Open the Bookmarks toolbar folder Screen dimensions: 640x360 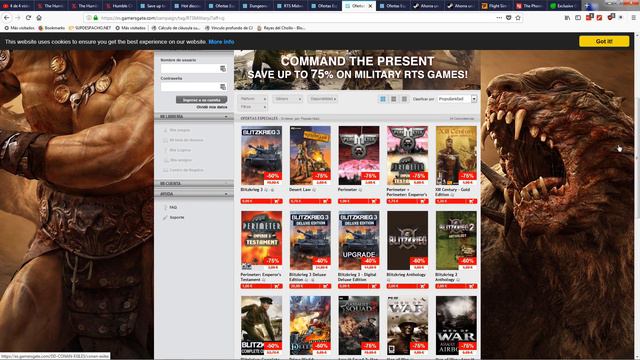(x=52, y=28)
